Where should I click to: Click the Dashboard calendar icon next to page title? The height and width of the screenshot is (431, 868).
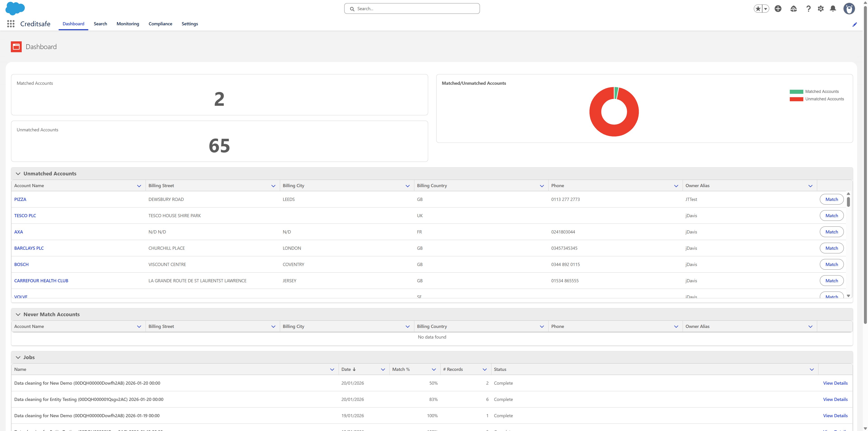16,47
